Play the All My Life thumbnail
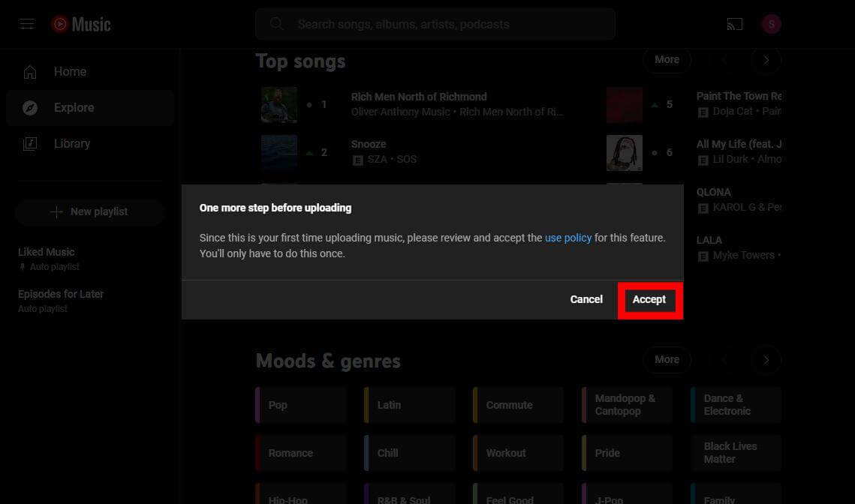Viewport: 855px width, 504px height. (625, 152)
